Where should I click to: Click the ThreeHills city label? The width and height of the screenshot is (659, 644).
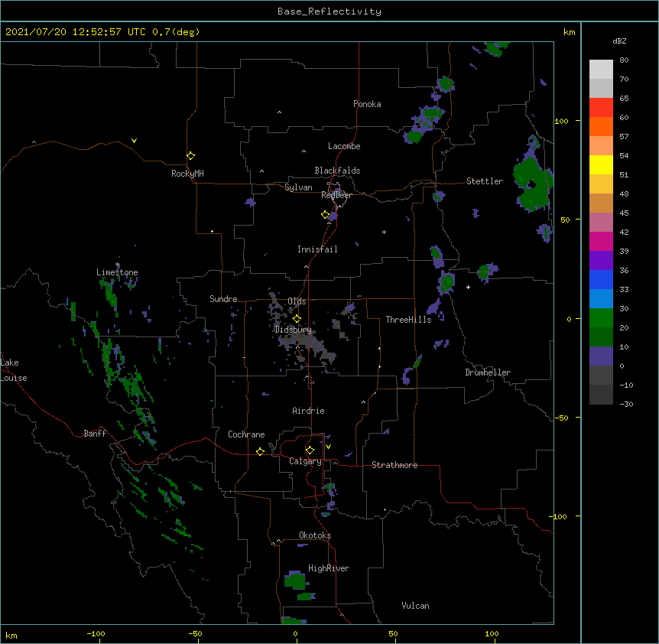click(x=408, y=320)
